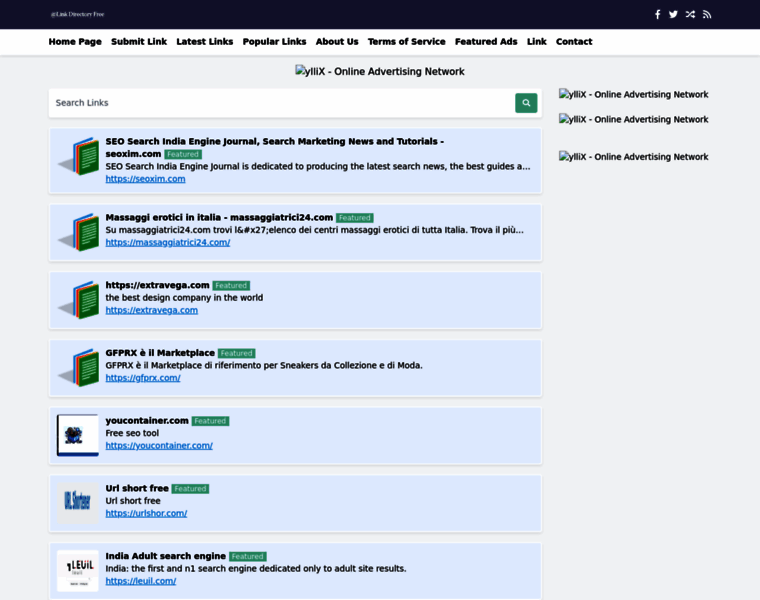Click the book icon beside seoxim.com listing
Screen dimensions: 760x600
pos(79,156)
